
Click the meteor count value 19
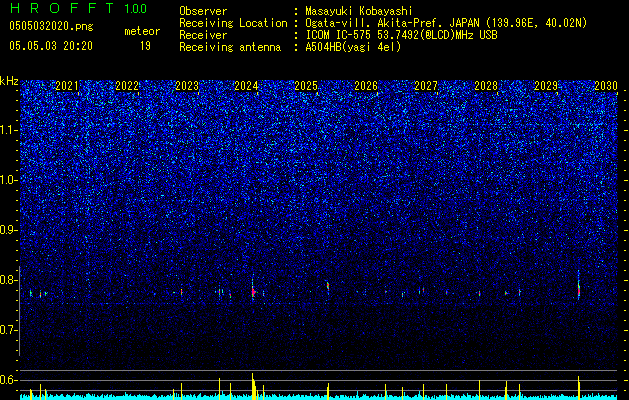point(145,46)
